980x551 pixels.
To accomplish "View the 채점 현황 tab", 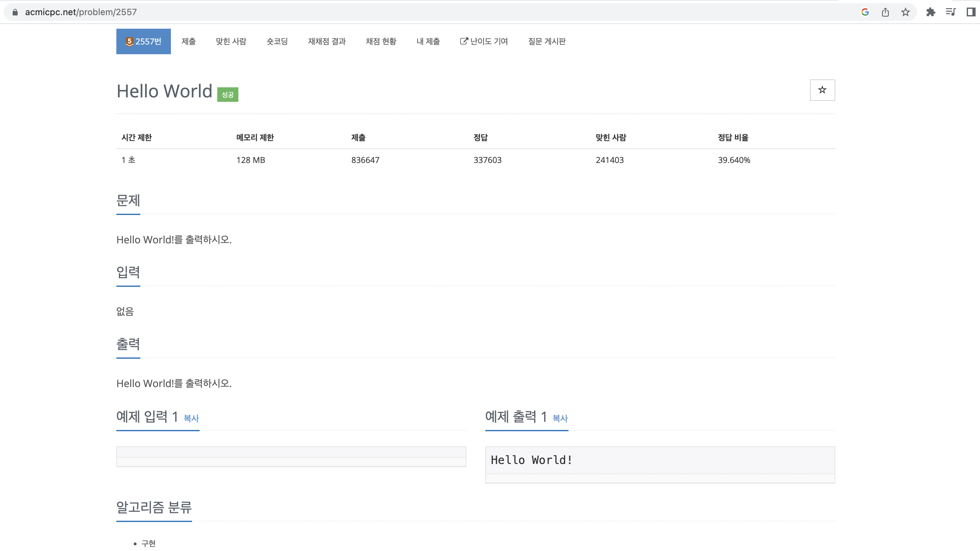I will 381,41.
